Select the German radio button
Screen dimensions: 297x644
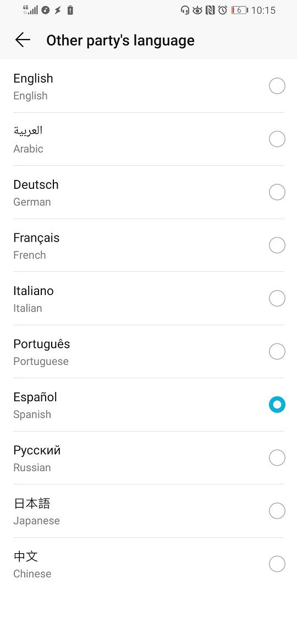pyautogui.click(x=277, y=192)
